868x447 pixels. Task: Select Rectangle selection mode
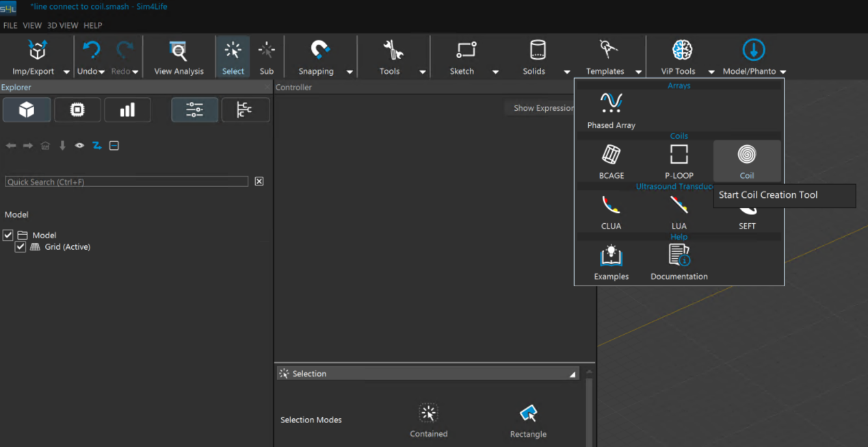point(528,420)
